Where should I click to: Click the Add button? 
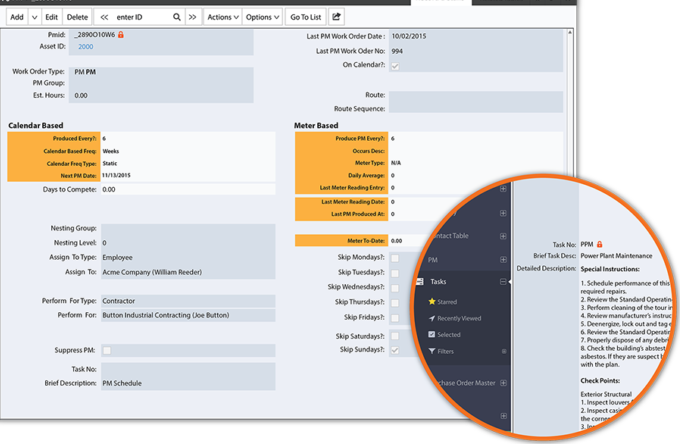17,17
